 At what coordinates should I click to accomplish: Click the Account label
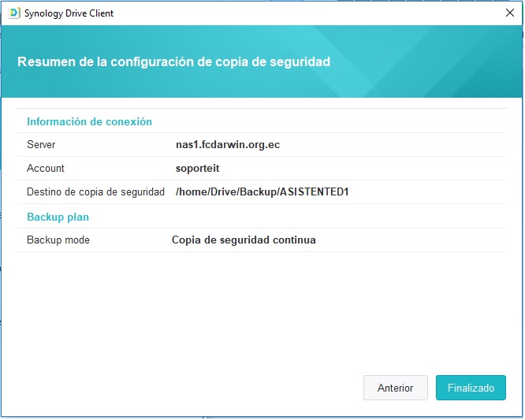click(x=46, y=169)
